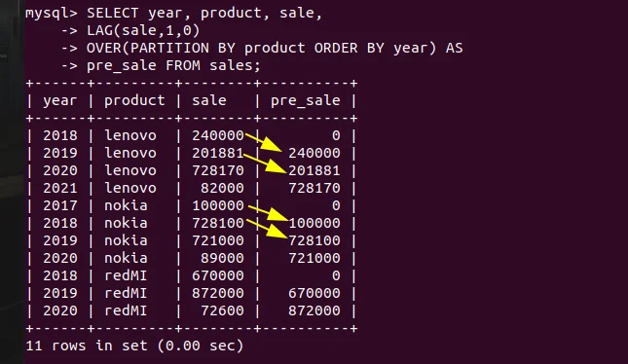Viewport: 628px width, 364px height.
Task: Click the sale value 240000 for lenovo 2018
Action: 218,135
